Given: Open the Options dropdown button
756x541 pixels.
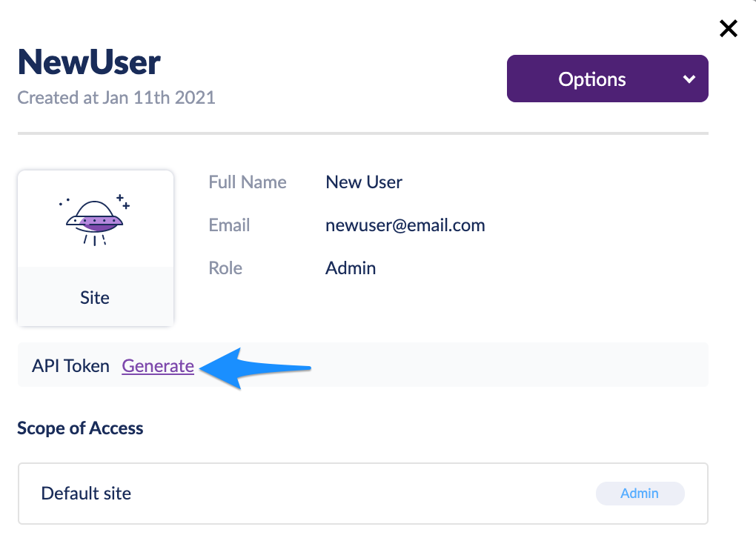Looking at the screenshot, I should [608, 79].
